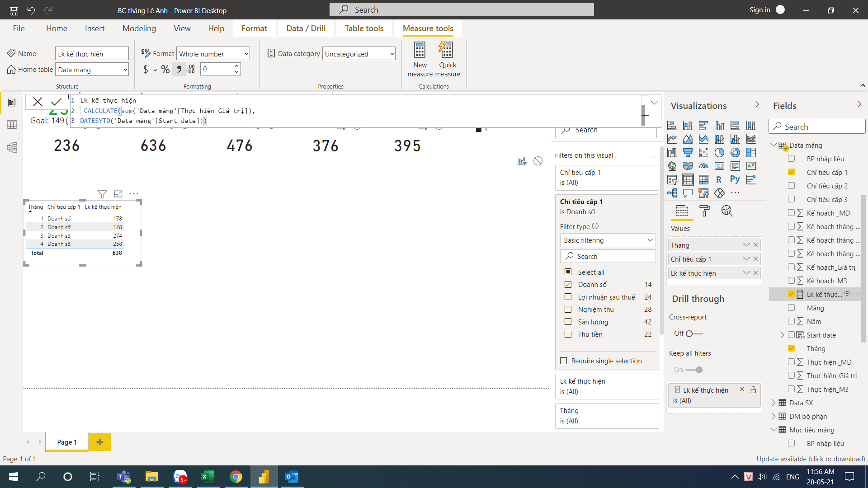Expand the Data SX table
Screen dimensions: 868x488
[774, 403]
